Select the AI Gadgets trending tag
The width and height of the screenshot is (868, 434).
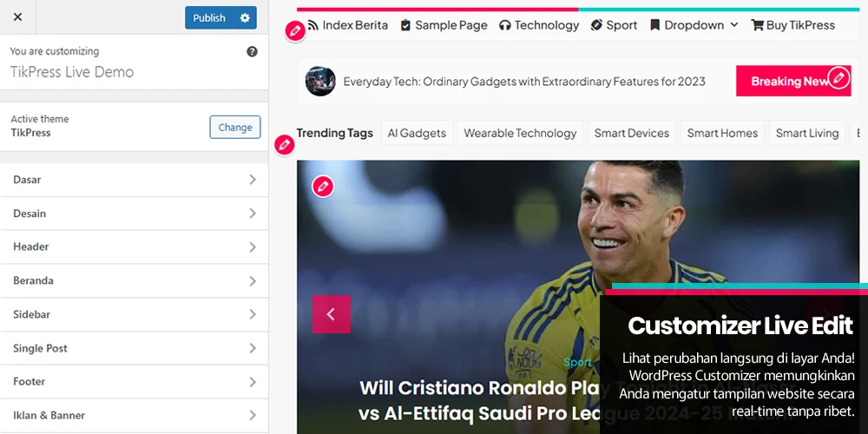click(417, 133)
